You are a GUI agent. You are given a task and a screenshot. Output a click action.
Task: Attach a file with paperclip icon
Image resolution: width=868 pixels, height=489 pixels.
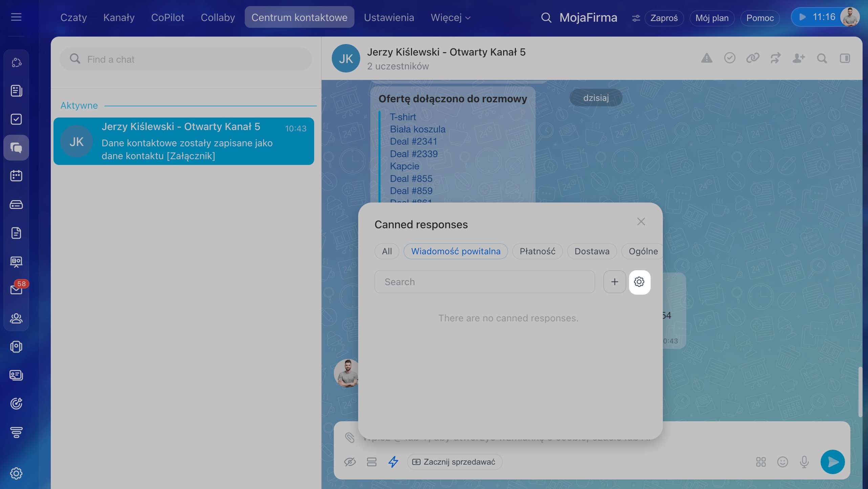point(350,437)
